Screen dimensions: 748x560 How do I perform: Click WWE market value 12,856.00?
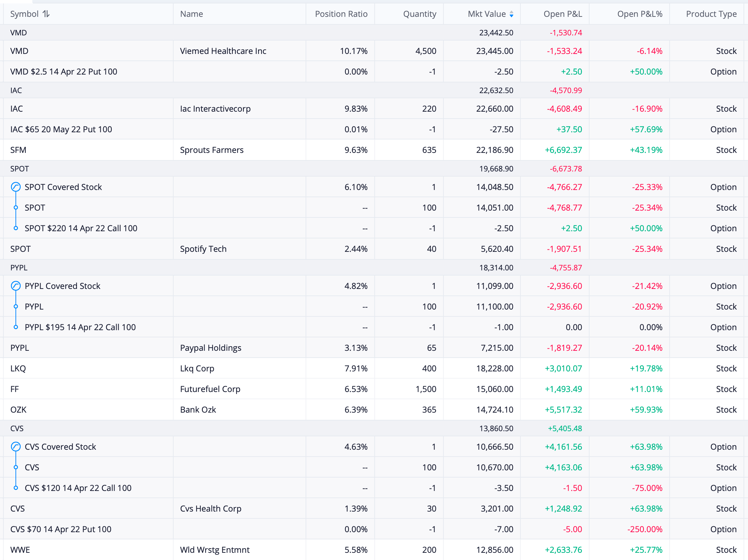coord(495,550)
